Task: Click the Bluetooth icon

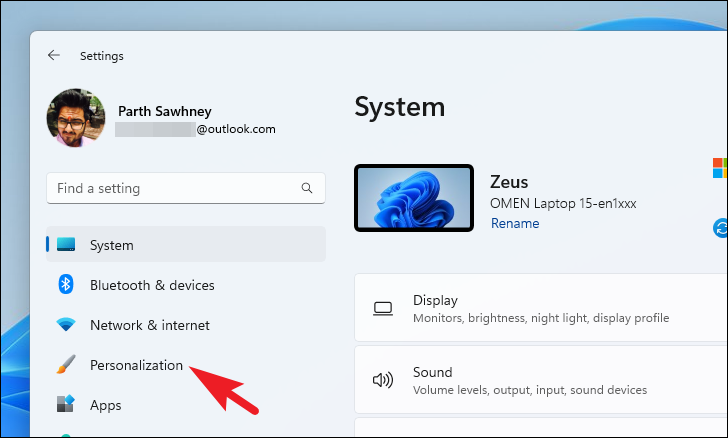Action: (66, 284)
